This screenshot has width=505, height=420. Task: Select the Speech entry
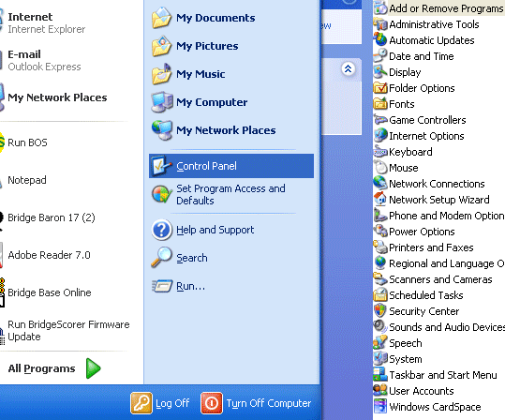tap(398, 342)
